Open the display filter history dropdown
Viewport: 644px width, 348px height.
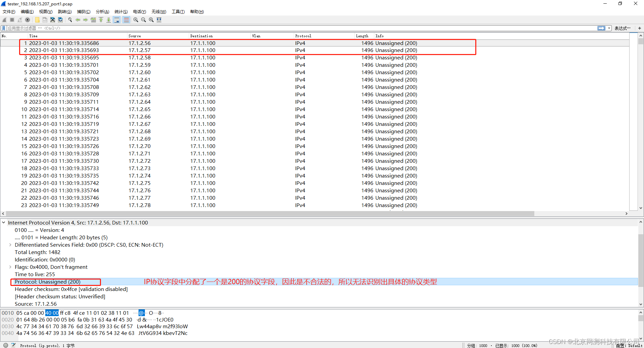(609, 28)
